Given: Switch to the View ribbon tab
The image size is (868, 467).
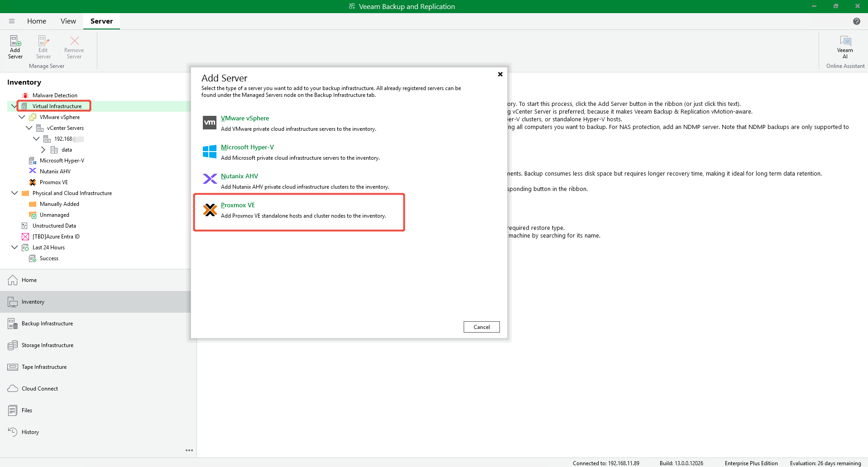Looking at the screenshot, I should point(68,21).
